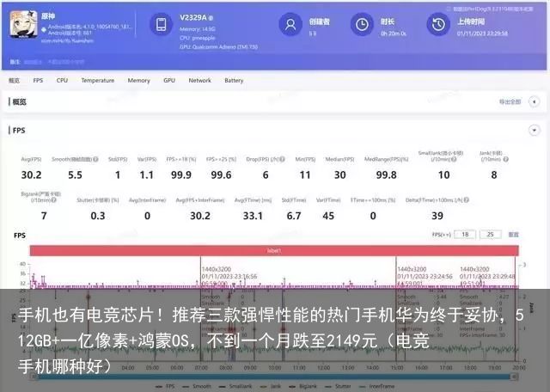The width and height of the screenshot is (550, 392).
Task: Open help icon beside Jank metric
Action: point(505,159)
